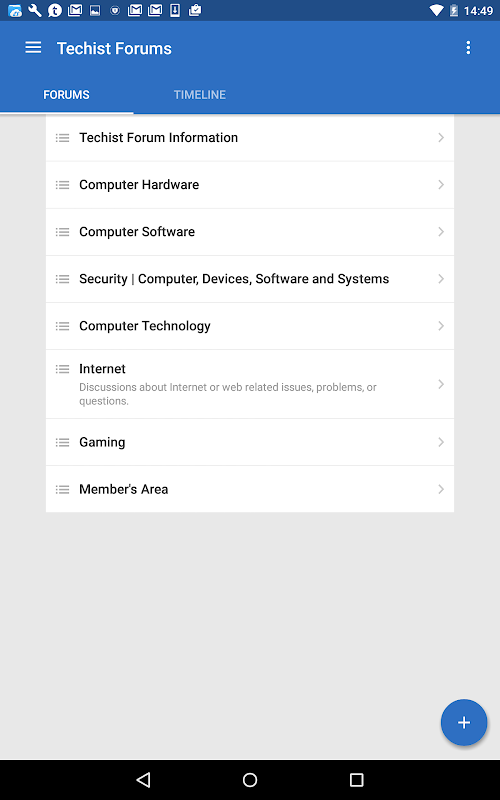This screenshot has width=500, height=800.
Task: Switch to the TIMELINE tab
Action: click(199, 94)
